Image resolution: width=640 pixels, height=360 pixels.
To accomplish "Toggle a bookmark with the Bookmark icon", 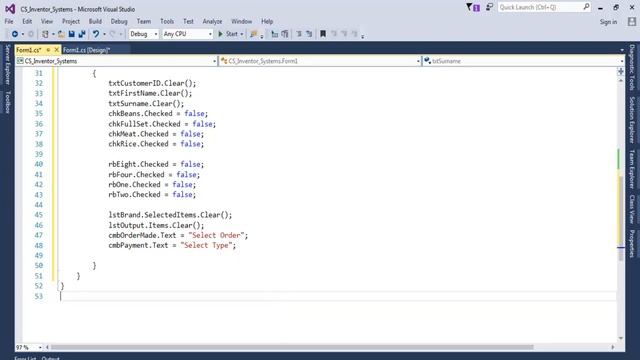I will [323, 34].
